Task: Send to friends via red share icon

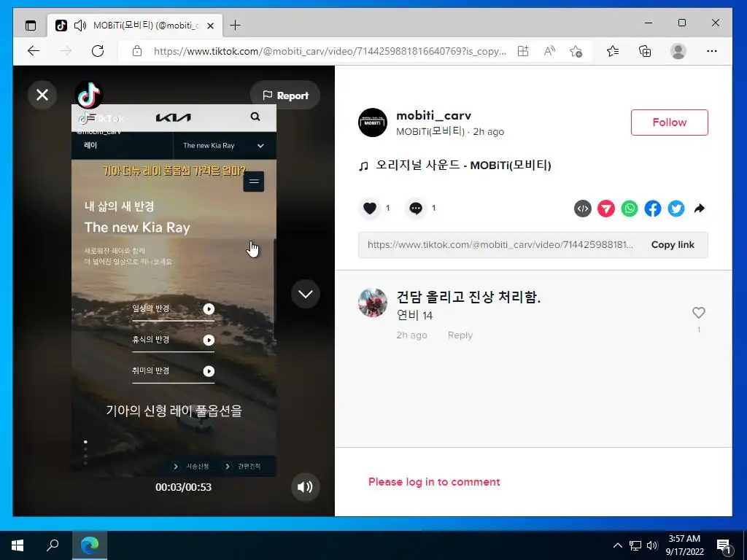Action: [x=606, y=209]
